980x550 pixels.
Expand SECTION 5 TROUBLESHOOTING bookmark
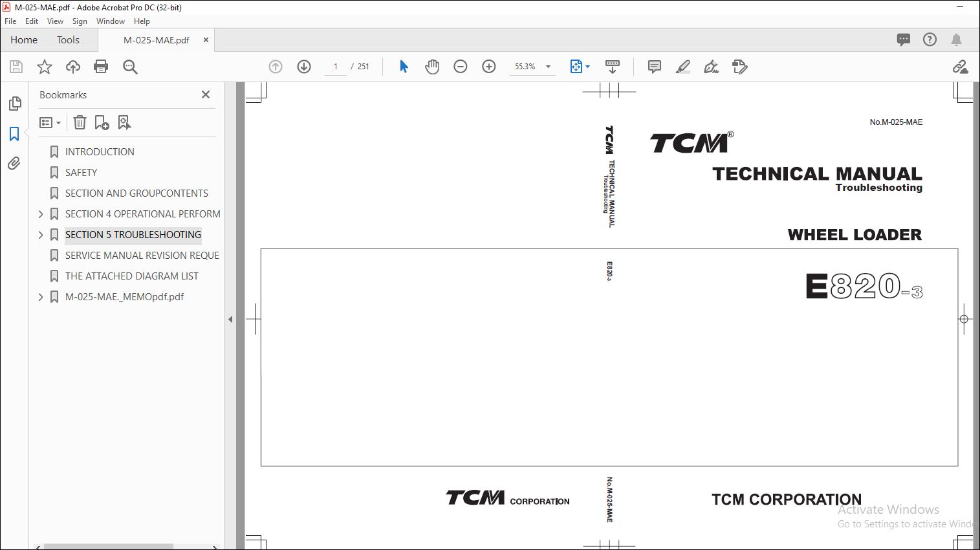coord(41,235)
